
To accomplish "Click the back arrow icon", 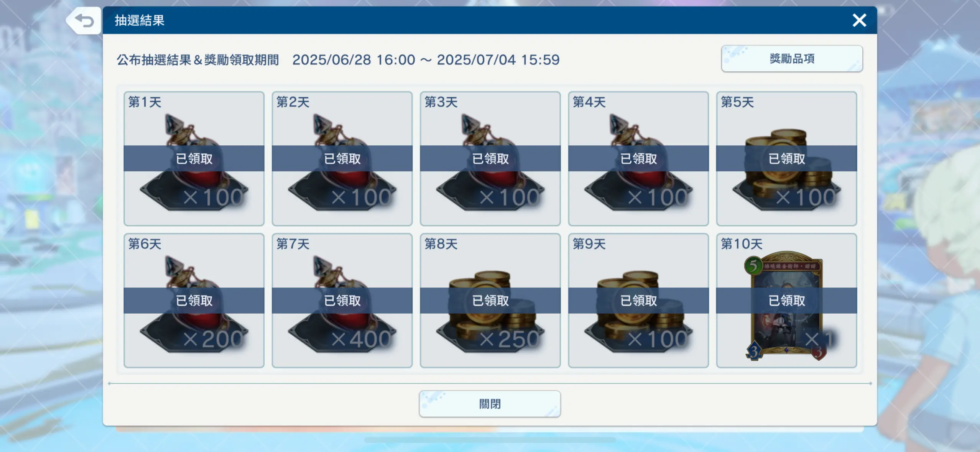I will click(84, 20).
